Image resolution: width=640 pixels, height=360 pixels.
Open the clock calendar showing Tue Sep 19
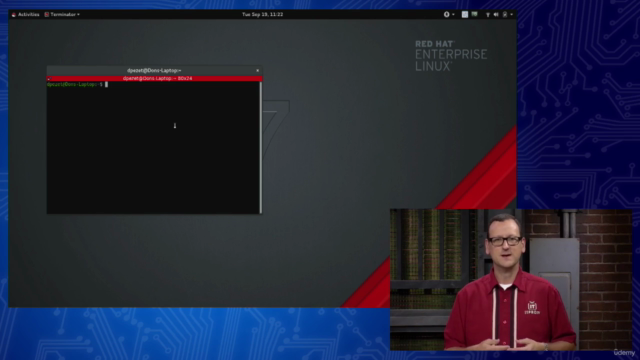pos(262,14)
